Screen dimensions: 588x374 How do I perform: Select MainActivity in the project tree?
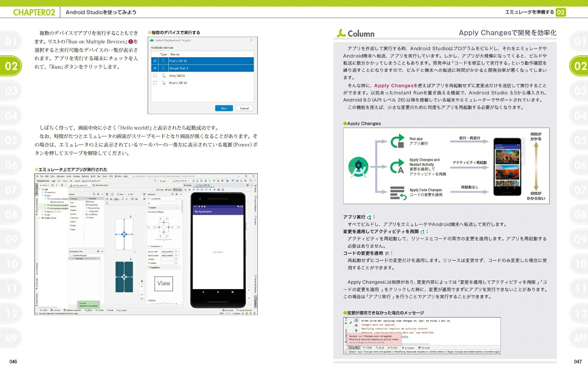[57, 202]
